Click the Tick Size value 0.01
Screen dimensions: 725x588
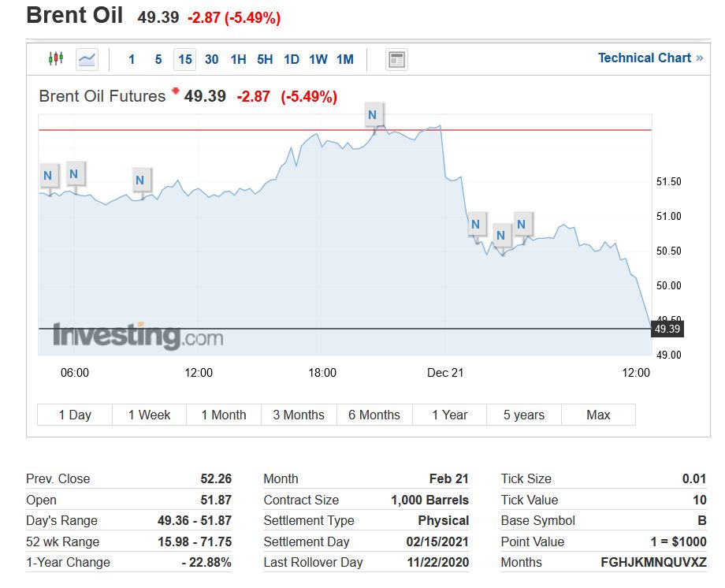click(x=694, y=478)
